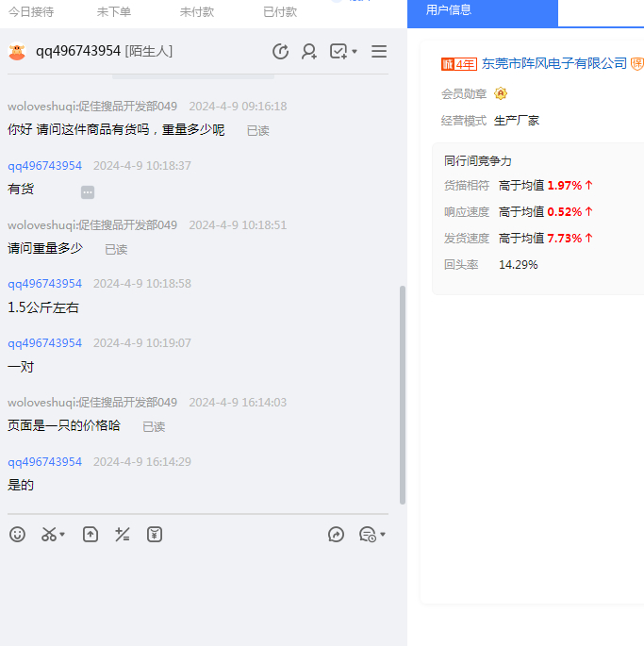Expand the screenshot options dropdown arrow

tap(62, 536)
